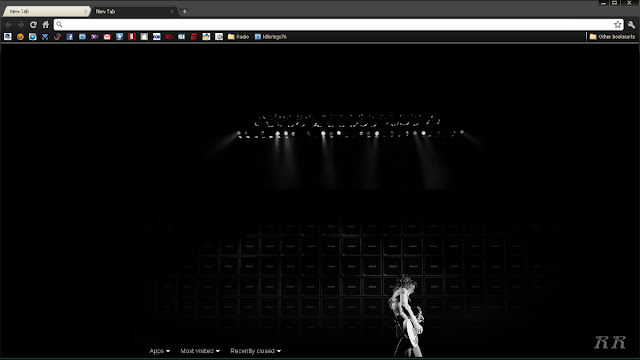The width and height of the screenshot is (640, 360).
Task: Click the address bar field
Action: [x=338, y=24]
